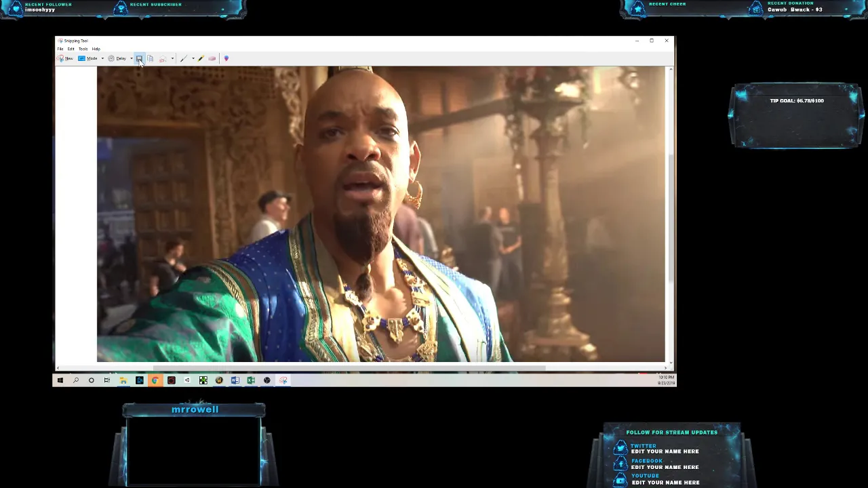Open World of Warcraft taskbar icon
This screenshot has height=488, width=868.
(x=219, y=380)
